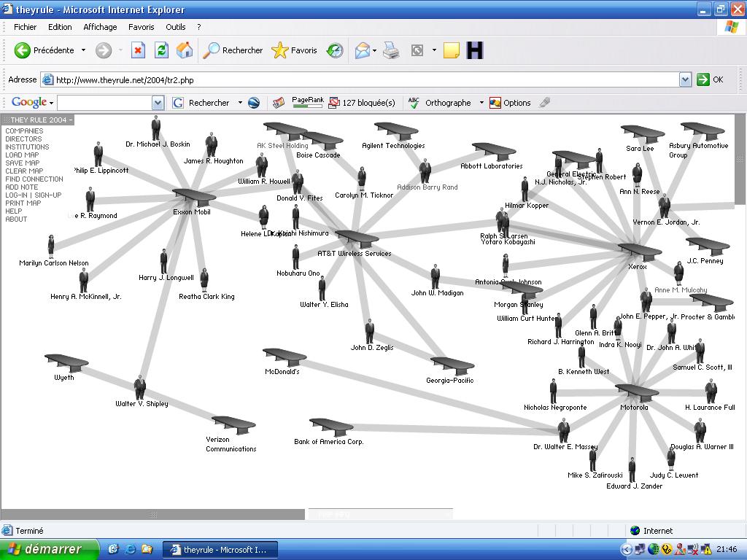Open the Edition menu
The height and width of the screenshot is (560, 747).
coord(60,27)
